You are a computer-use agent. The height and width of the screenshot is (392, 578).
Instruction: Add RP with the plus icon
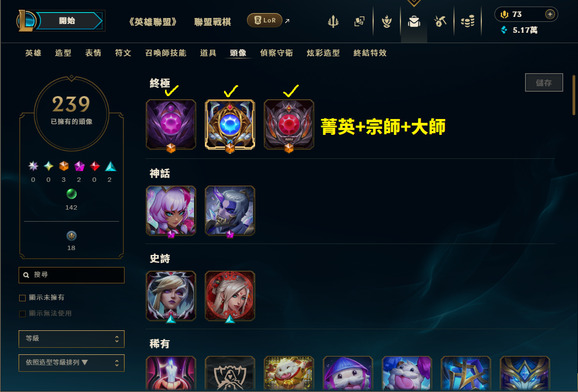pos(550,14)
